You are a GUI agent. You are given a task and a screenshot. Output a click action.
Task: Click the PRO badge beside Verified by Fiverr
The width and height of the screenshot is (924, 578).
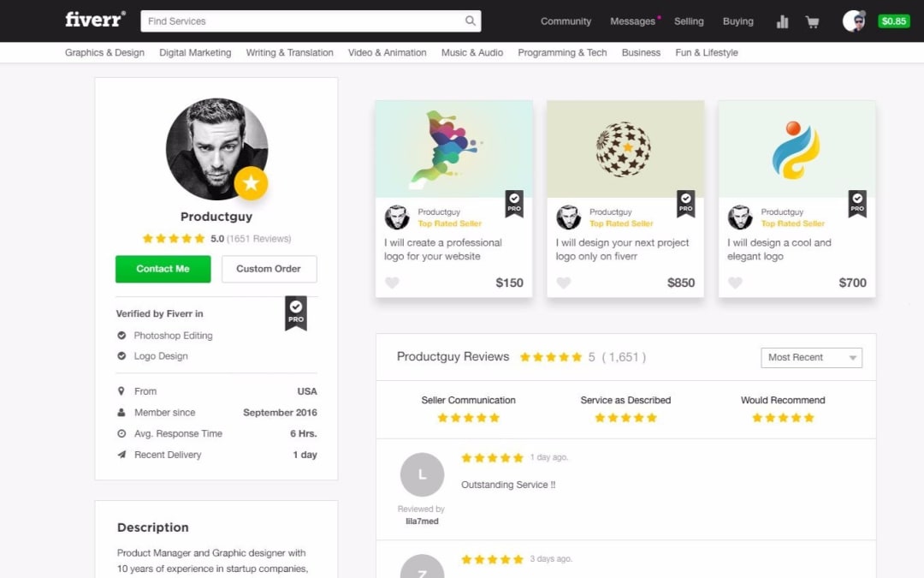coord(295,313)
